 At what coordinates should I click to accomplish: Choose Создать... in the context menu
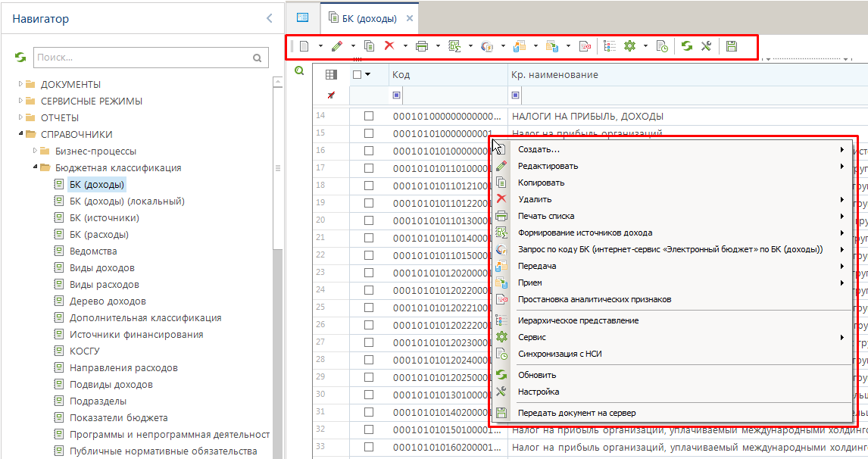tap(672, 149)
